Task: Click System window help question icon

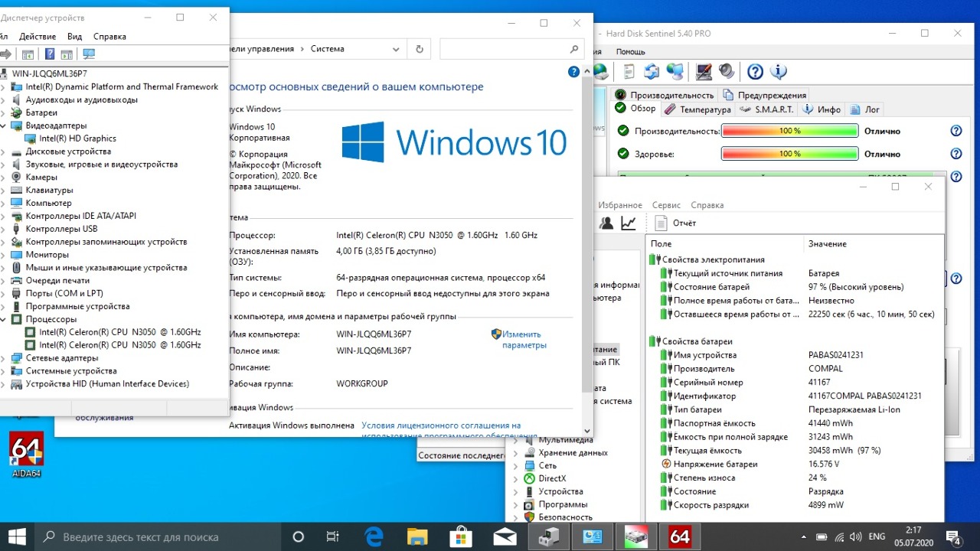Action: coord(574,71)
